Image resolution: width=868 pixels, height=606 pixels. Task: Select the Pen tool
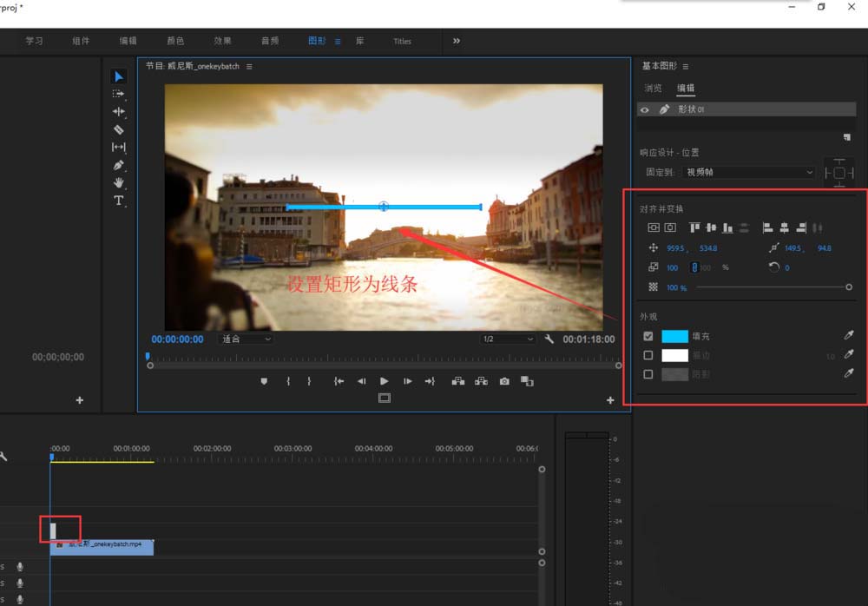pyautogui.click(x=119, y=165)
